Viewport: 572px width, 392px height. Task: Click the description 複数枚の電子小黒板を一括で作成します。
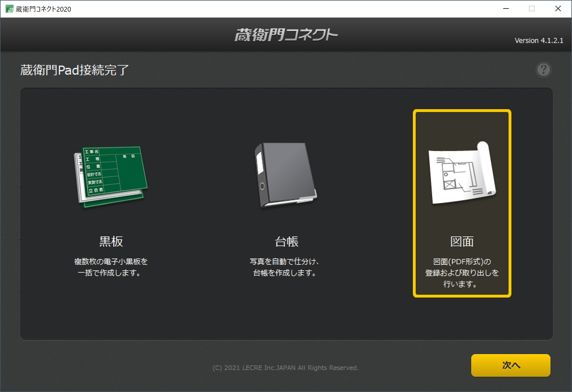pos(111,267)
